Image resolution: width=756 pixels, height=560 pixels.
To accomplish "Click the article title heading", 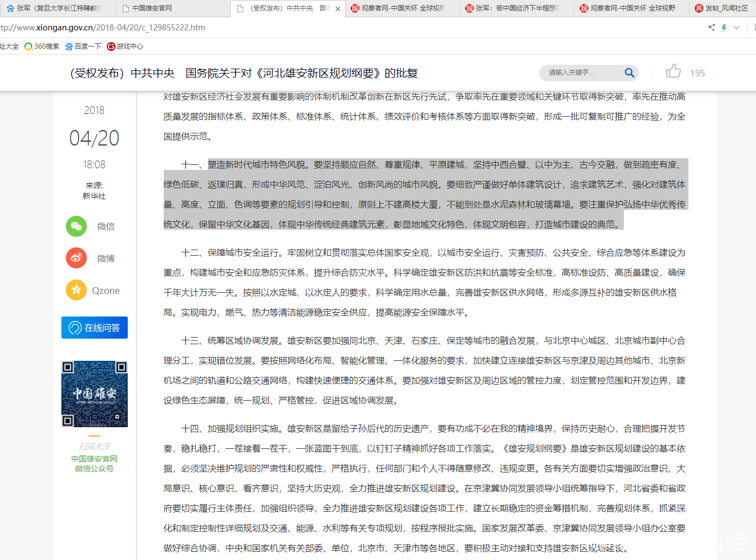I will pyautogui.click(x=244, y=73).
